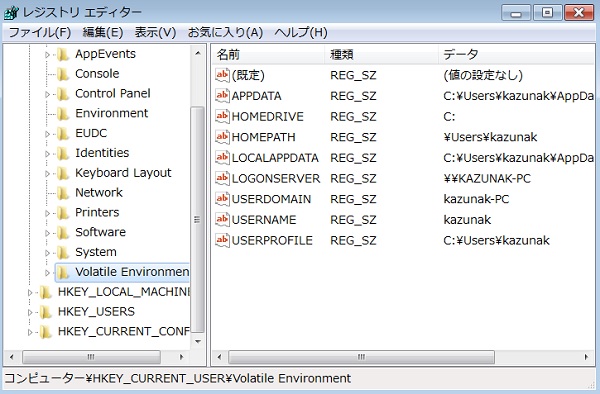Image resolution: width=600 pixels, height=394 pixels.
Task: Click the values pane right scroll arrow
Action: click(x=586, y=357)
